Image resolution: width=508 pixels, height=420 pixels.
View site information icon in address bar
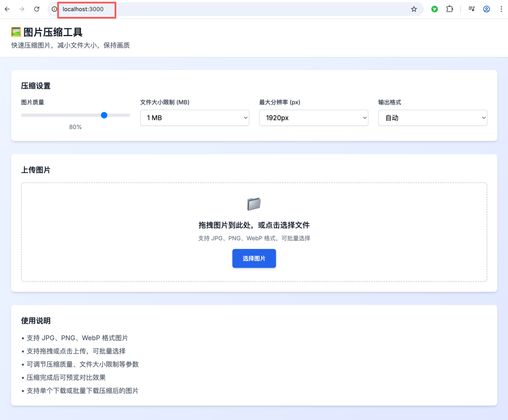point(53,9)
